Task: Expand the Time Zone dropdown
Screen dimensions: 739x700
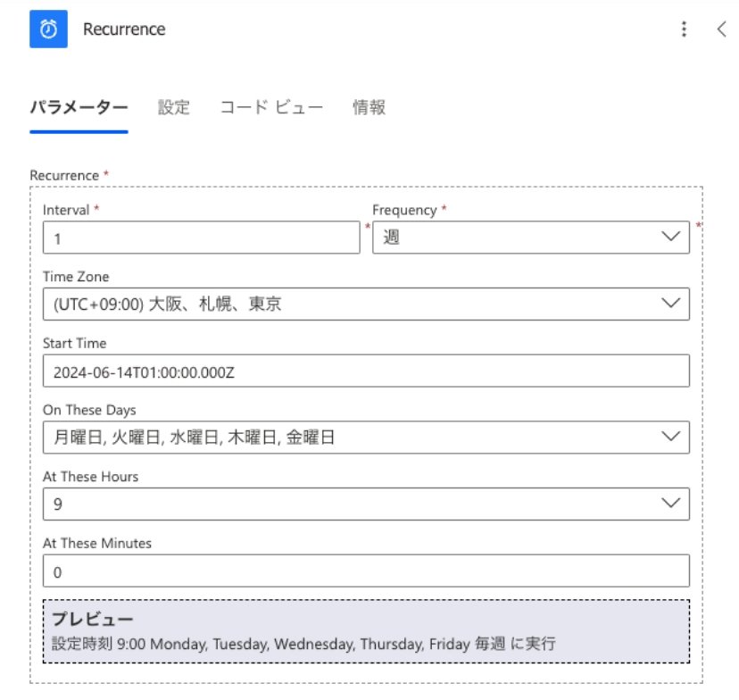Action: [x=366, y=304]
